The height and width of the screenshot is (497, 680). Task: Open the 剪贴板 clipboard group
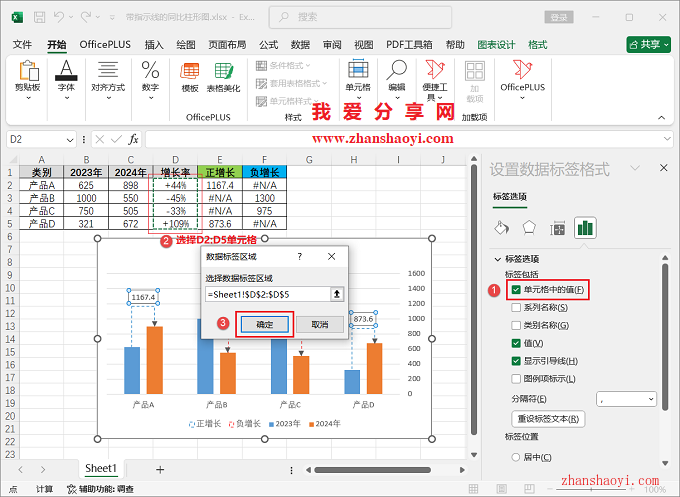click(x=27, y=76)
